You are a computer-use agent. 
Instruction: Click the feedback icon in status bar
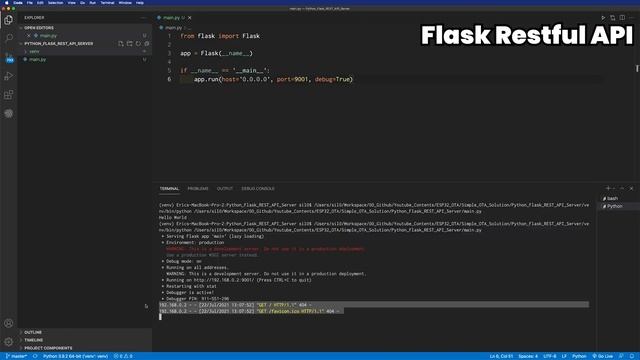(x=621, y=356)
